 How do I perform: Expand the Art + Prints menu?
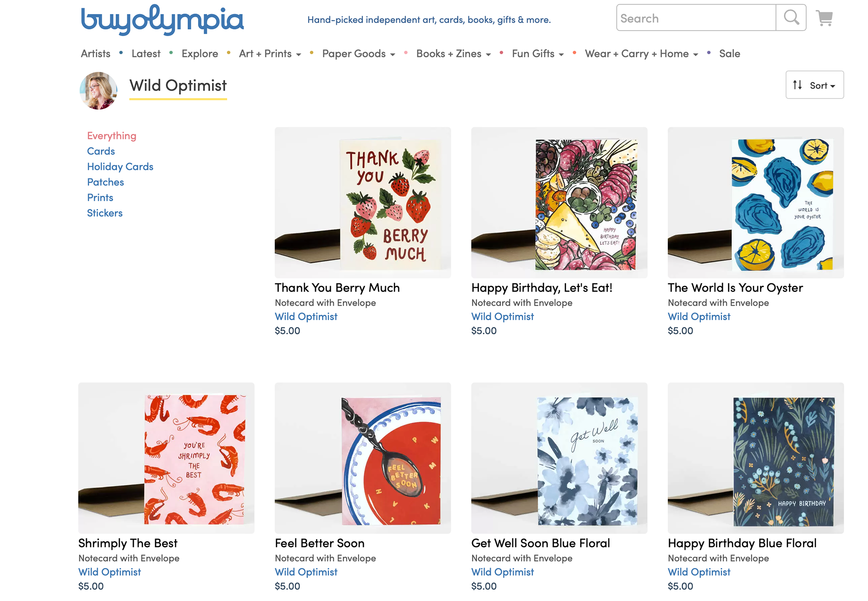[x=270, y=54]
